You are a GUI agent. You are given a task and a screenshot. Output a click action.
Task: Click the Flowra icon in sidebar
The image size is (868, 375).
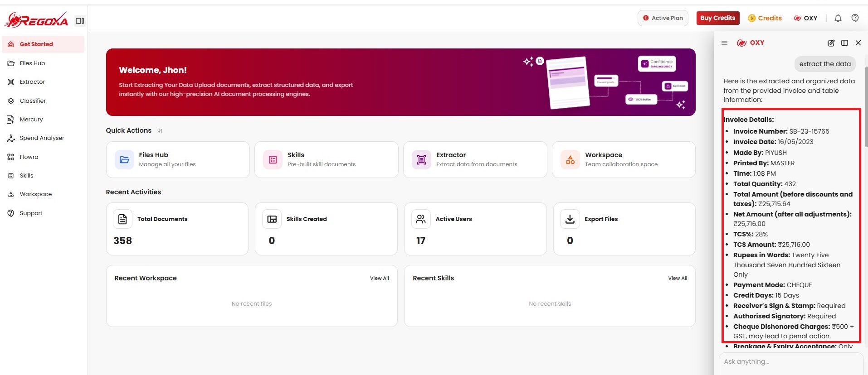(11, 157)
